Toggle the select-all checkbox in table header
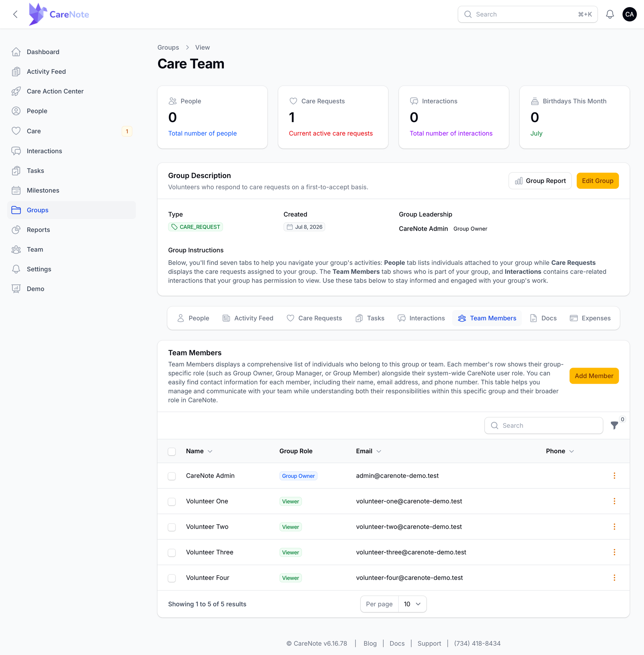The image size is (644, 655). coord(172,452)
